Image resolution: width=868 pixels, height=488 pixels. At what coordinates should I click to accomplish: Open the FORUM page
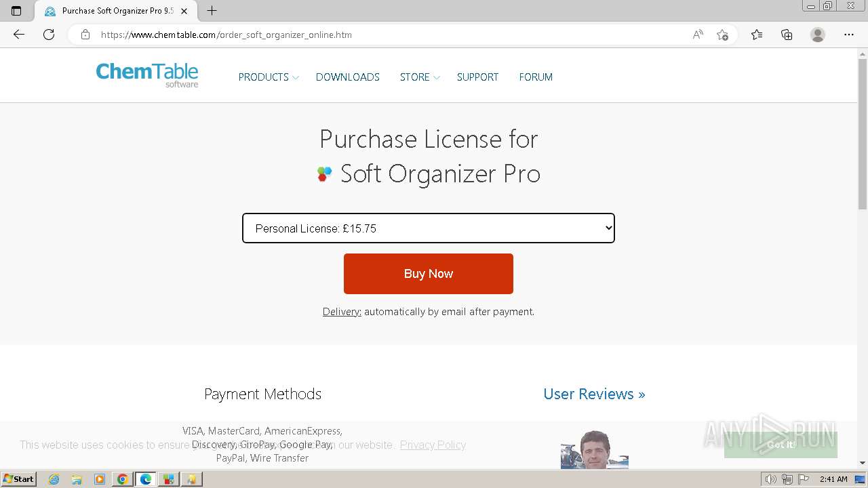pyautogui.click(x=536, y=77)
